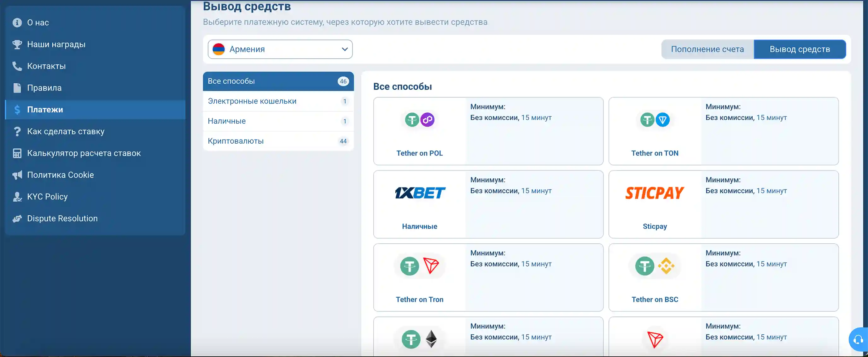Click the user icon for KYC Policy
Screen dimensions: 868x357
pyautogui.click(x=17, y=196)
